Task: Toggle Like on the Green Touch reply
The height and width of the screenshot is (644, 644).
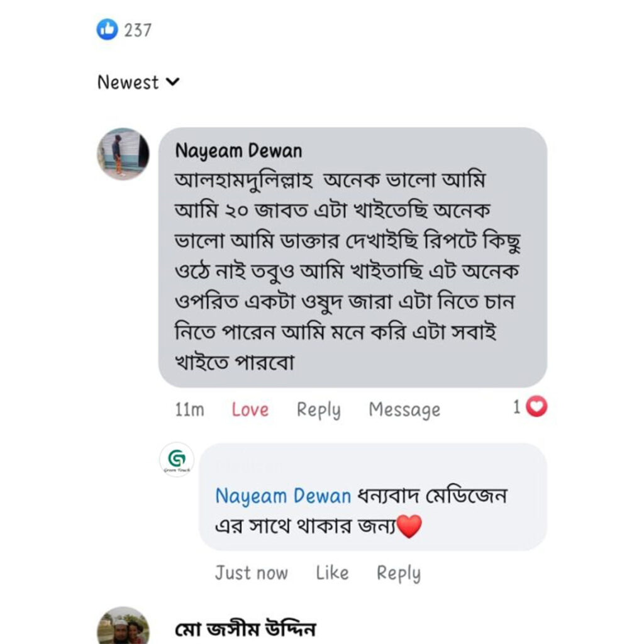Action: (x=332, y=573)
